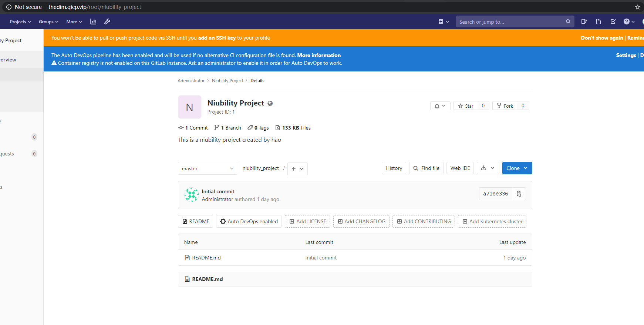Click the Niubility Project avatar thumbnail
This screenshot has height=325, width=644.
coord(189,107)
